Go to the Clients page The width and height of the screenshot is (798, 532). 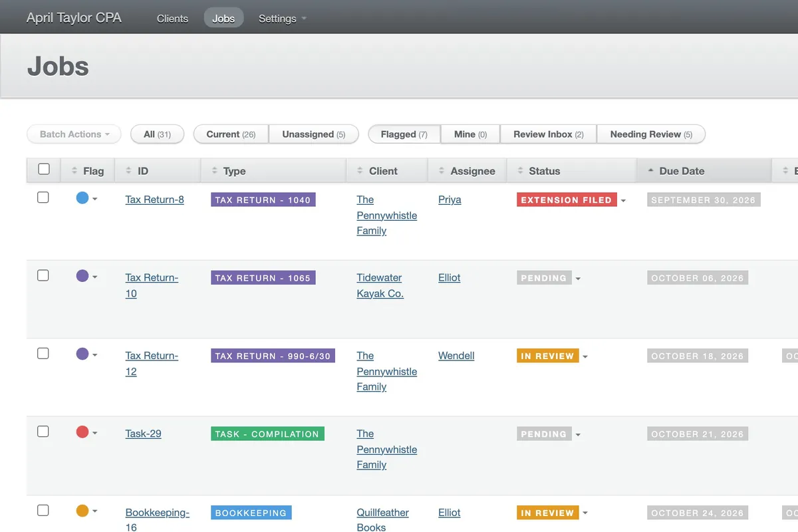click(x=172, y=19)
